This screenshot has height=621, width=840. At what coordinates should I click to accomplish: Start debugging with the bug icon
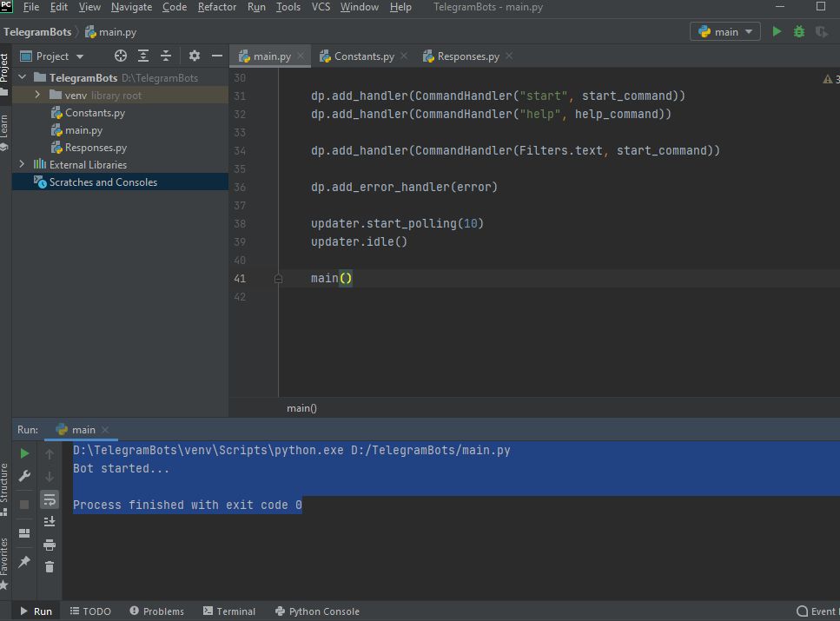coord(799,31)
